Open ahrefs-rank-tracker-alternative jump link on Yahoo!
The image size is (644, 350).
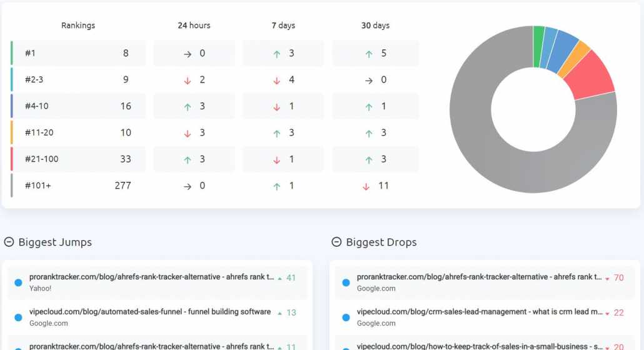[151, 277]
